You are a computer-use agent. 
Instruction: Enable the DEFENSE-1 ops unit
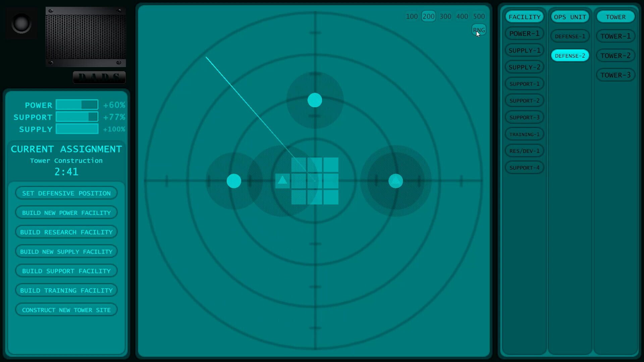[570, 36]
